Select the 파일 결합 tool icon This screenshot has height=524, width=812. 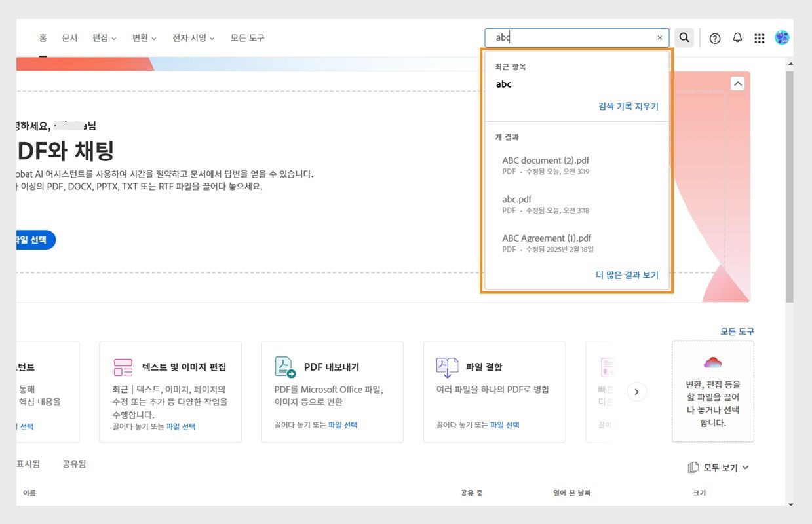pyautogui.click(x=446, y=367)
